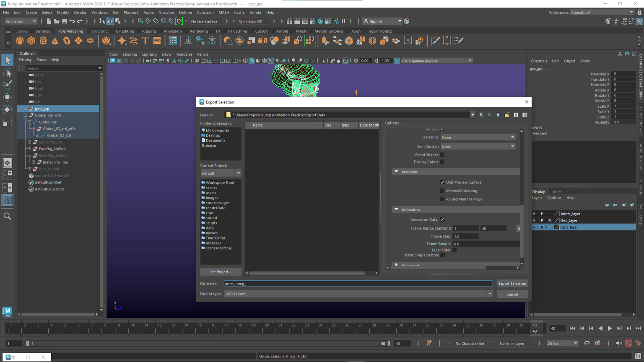The image size is (644, 362).
Task: Activate the Rotate tool in toolbox
Action: tap(7, 109)
